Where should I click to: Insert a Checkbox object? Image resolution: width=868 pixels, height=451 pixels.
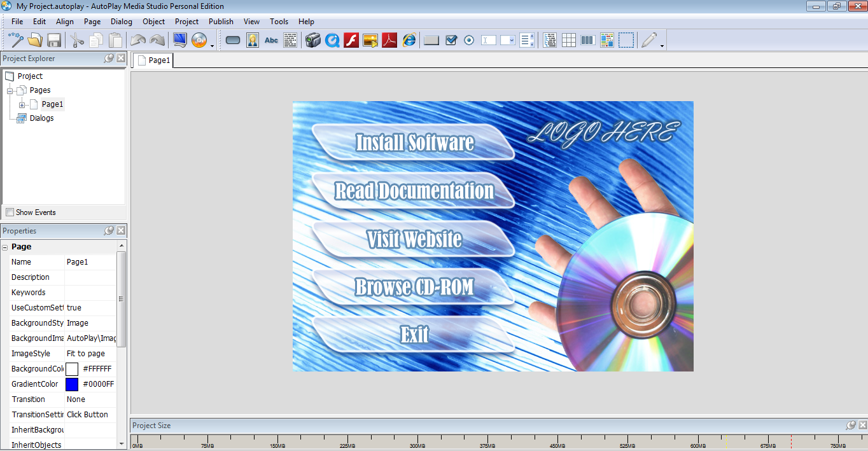(x=451, y=39)
